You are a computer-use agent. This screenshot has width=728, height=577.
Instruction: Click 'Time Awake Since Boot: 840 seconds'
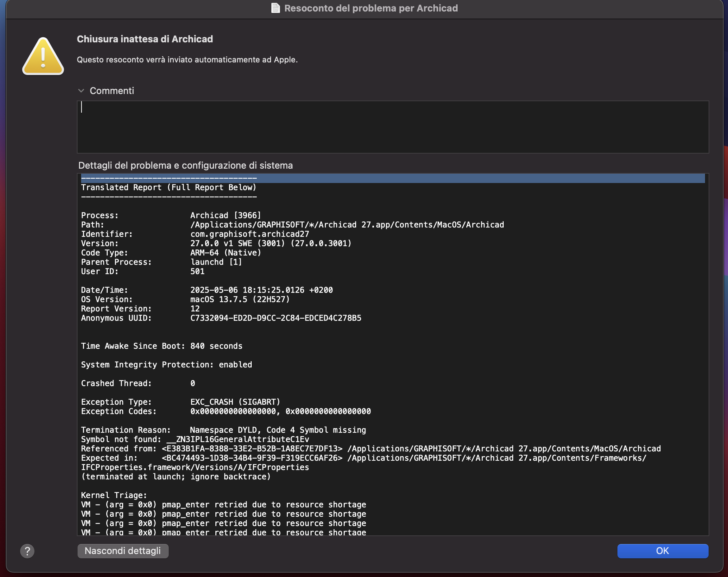[x=162, y=346]
